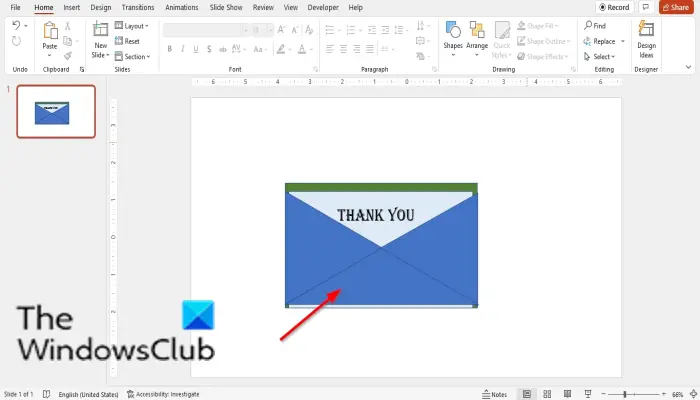
Task: Toggle Align Left
Action: 330,49
